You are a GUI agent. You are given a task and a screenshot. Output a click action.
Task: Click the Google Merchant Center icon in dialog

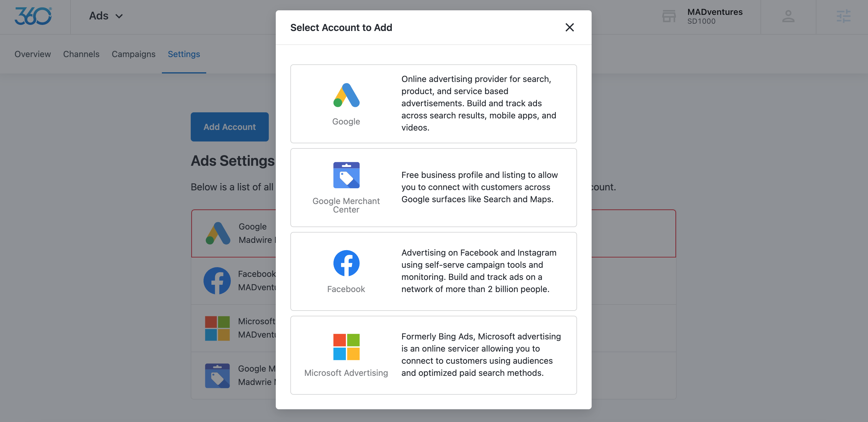(x=346, y=175)
